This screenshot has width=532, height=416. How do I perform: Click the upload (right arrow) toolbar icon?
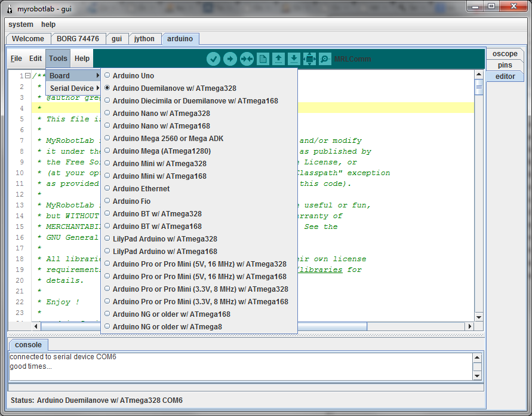tap(230, 59)
